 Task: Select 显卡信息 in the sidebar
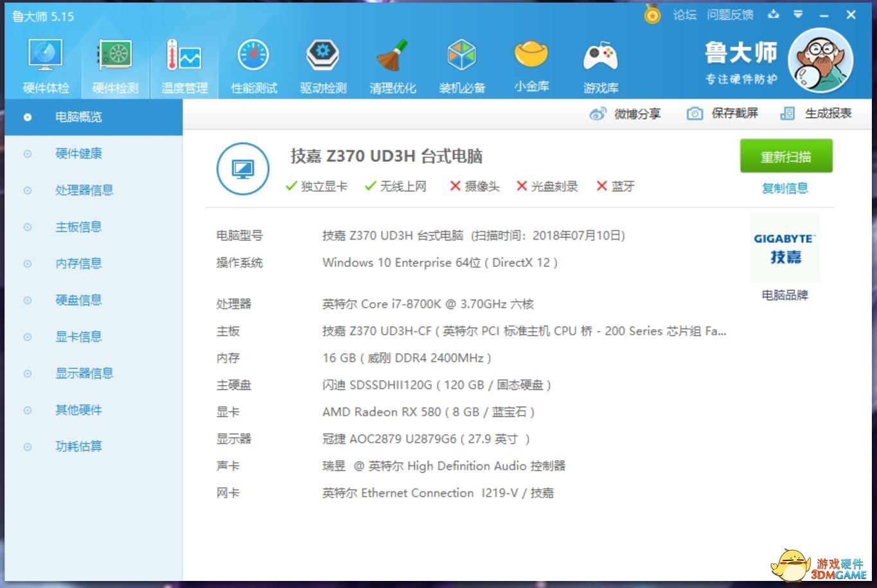tap(94, 337)
